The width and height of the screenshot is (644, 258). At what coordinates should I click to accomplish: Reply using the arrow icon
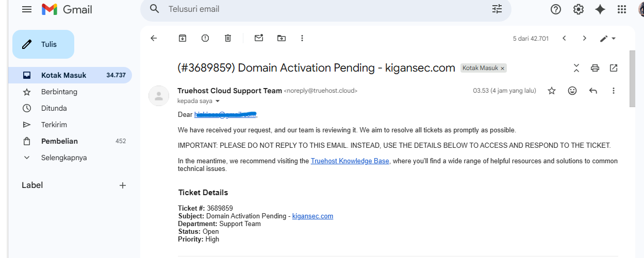tap(593, 91)
